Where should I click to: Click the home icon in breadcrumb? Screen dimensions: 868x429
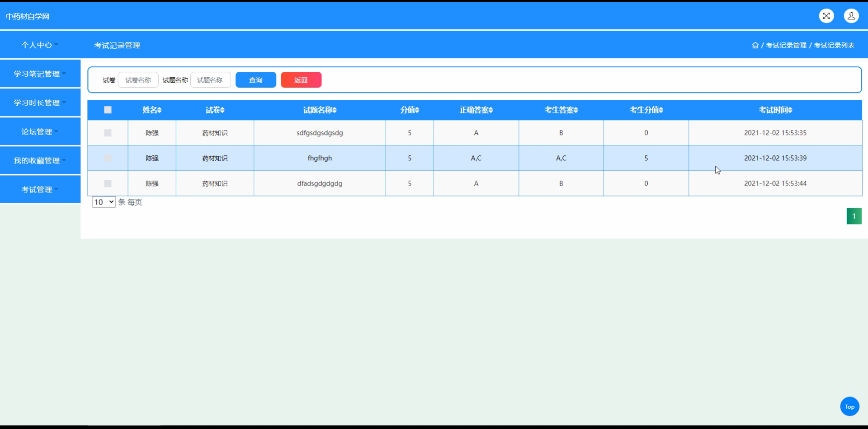point(755,45)
